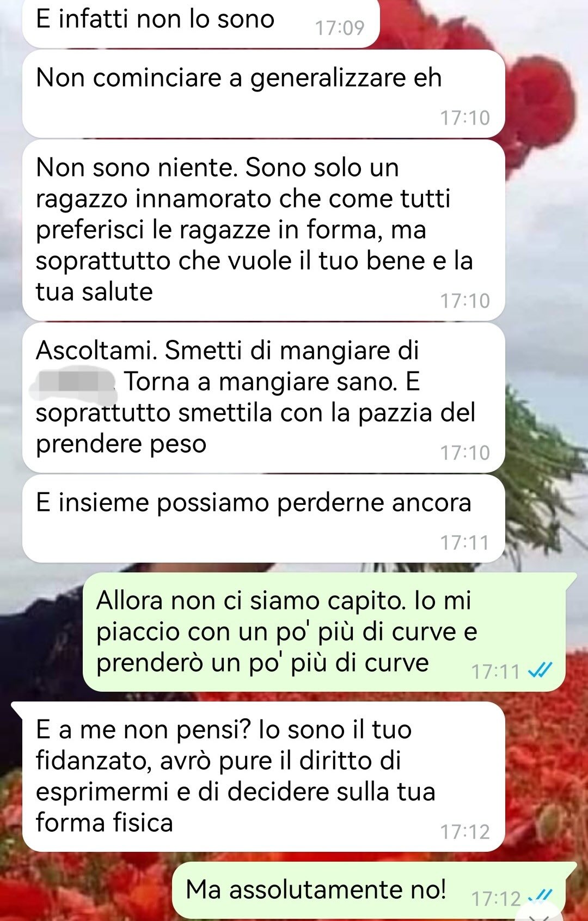Tap the green bubble 'Ma assolutamente no!'

pos(369,890)
